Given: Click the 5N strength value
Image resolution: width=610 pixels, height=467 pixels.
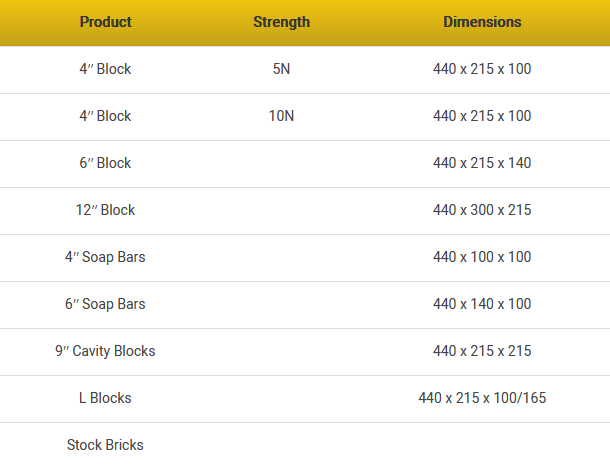Looking at the screenshot, I should tap(281, 69).
